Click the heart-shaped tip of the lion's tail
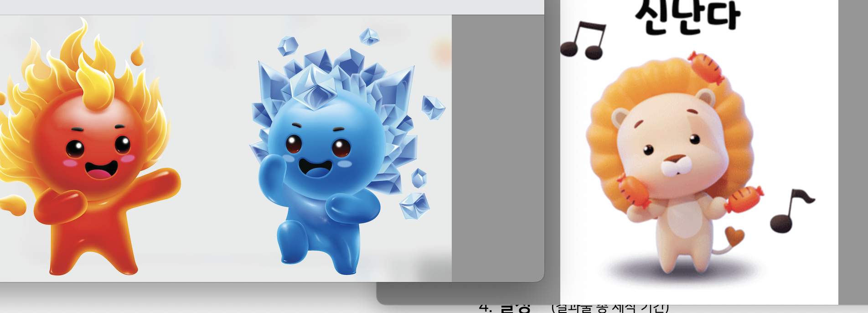The height and width of the screenshot is (313, 868). (x=734, y=236)
